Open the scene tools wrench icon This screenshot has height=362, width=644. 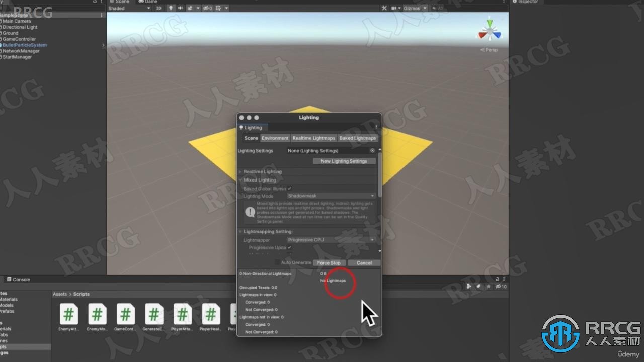coord(385,8)
